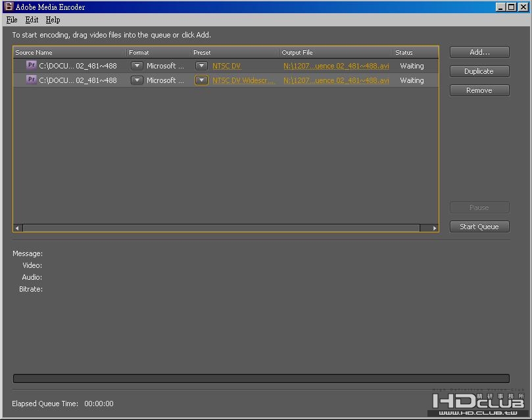Open the File menu
Viewport: 532px width, 420px height.
(x=12, y=20)
